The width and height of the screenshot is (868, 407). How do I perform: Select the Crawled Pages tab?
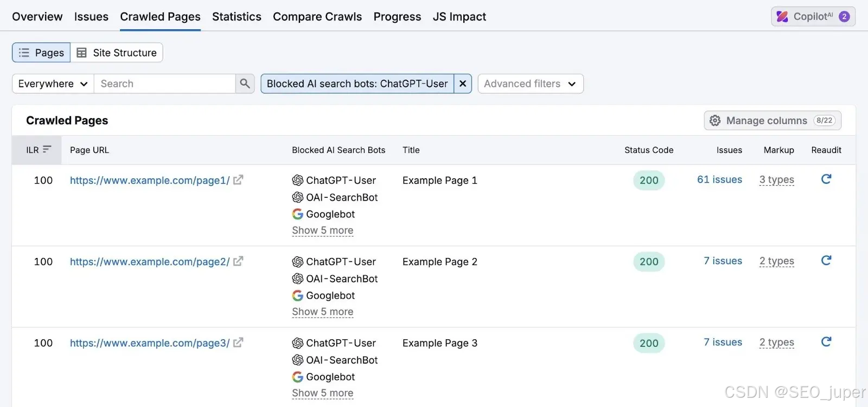(160, 17)
